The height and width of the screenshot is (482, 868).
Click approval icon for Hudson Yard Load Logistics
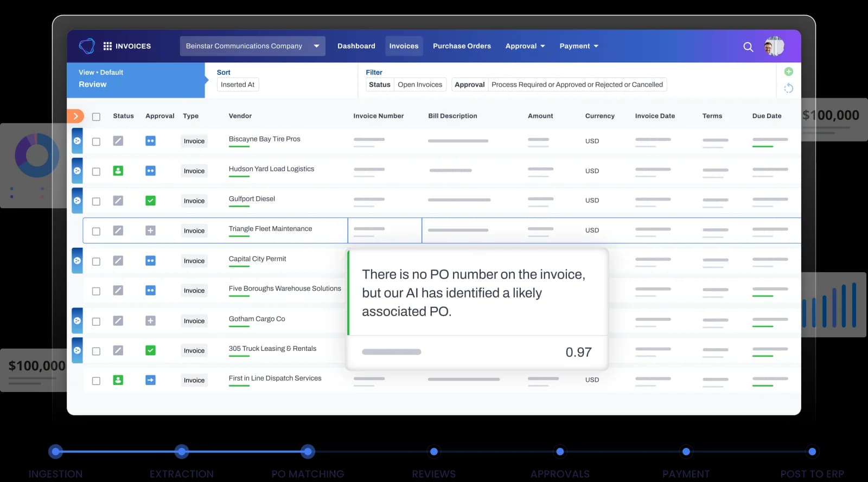pos(150,171)
